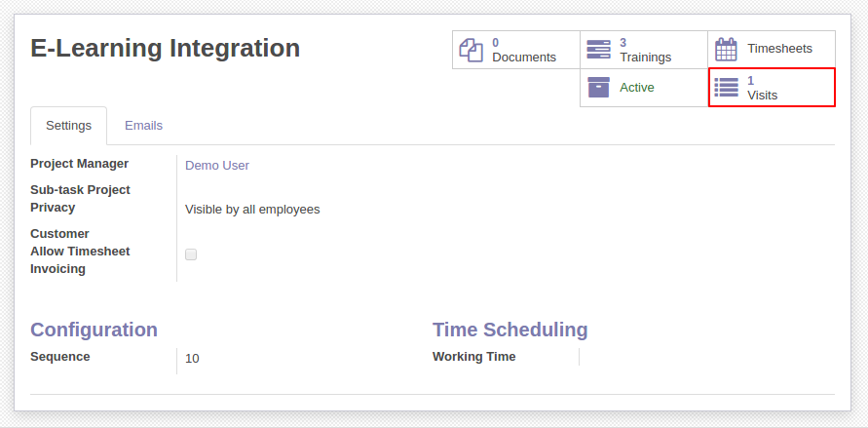Click the Configuration section heading
Screen dimensions: 868x428
point(94,330)
